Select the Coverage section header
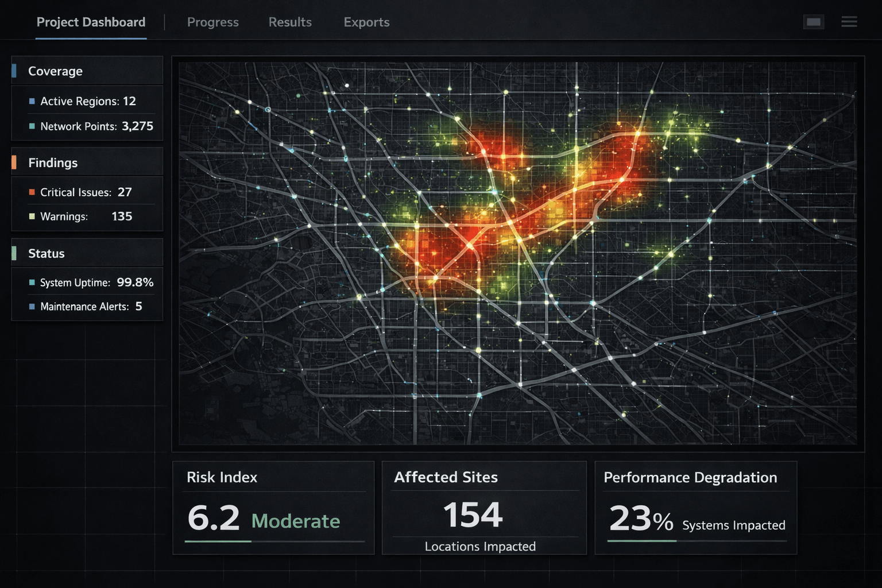The height and width of the screenshot is (588, 882). pos(87,71)
